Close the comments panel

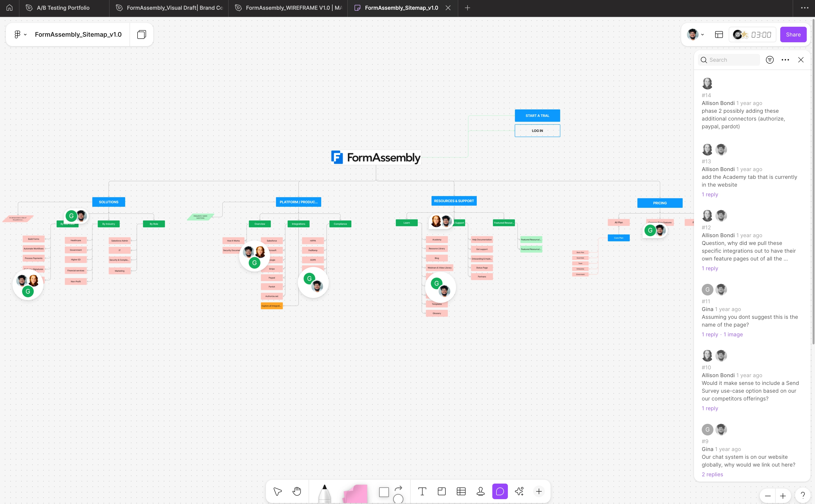[x=801, y=60]
